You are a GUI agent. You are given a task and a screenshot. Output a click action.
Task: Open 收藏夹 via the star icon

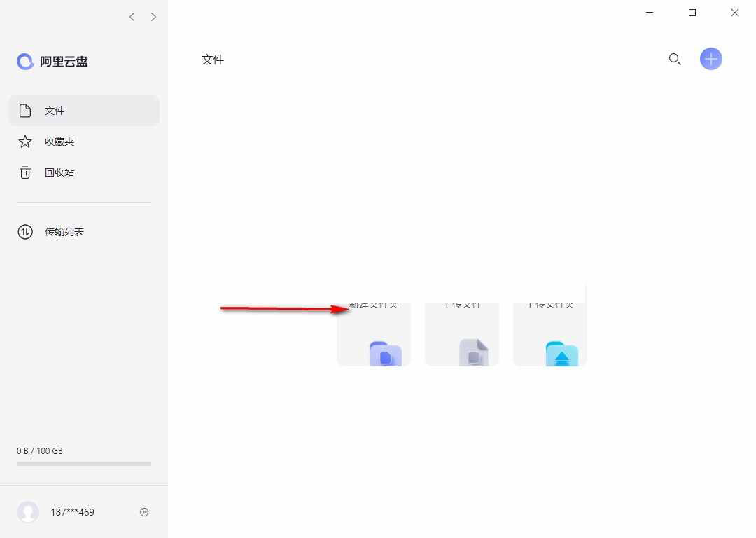25,142
